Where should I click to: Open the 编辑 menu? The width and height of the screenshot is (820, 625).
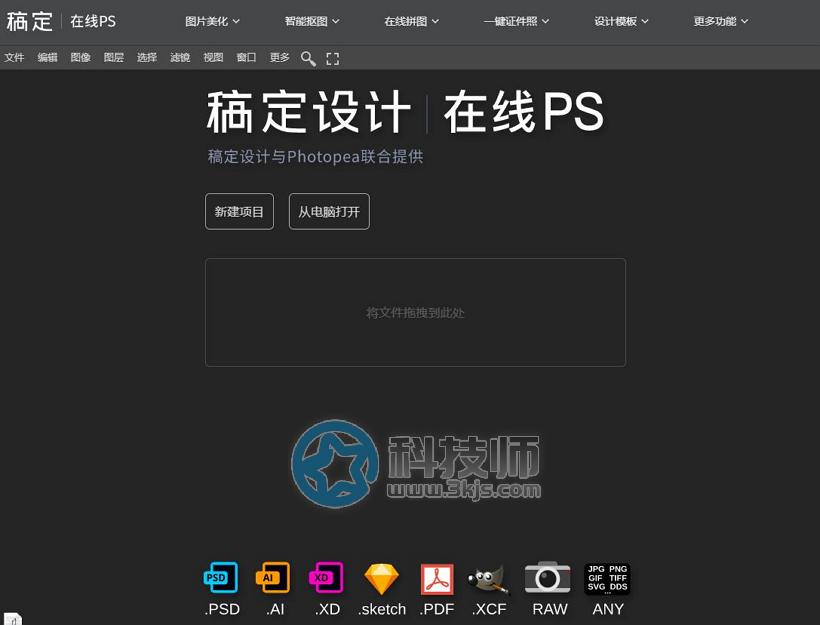(x=48, y=58)
